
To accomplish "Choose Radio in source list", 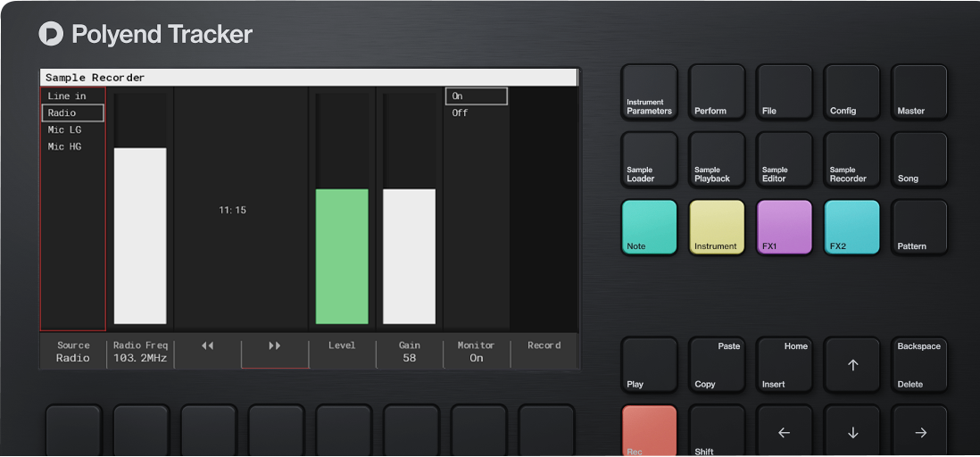I will click(72, 113).
